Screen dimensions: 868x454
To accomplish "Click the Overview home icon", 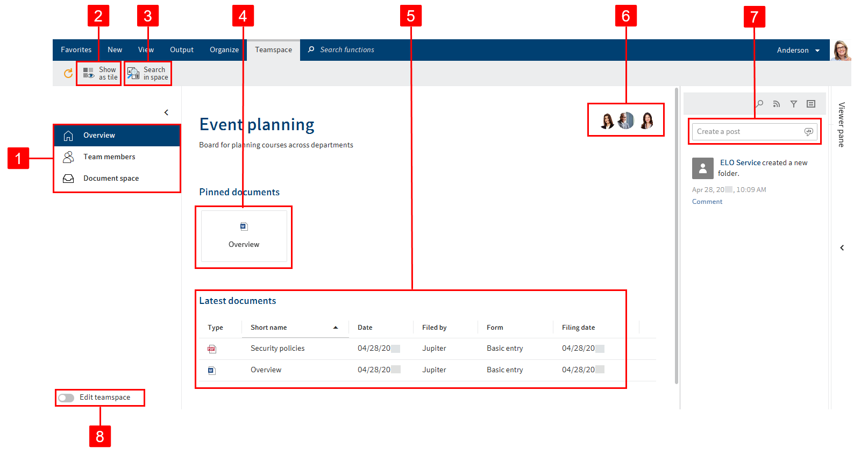I will (x=68, y=136).
